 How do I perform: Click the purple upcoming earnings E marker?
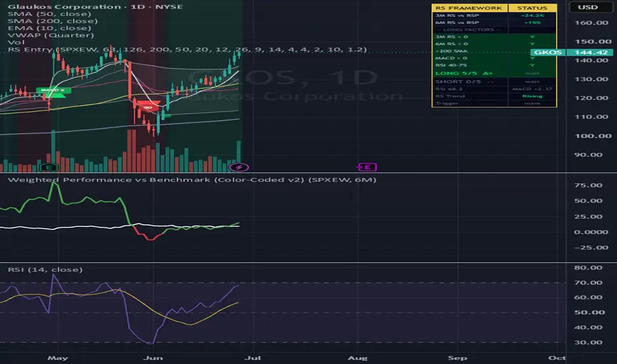367,167
